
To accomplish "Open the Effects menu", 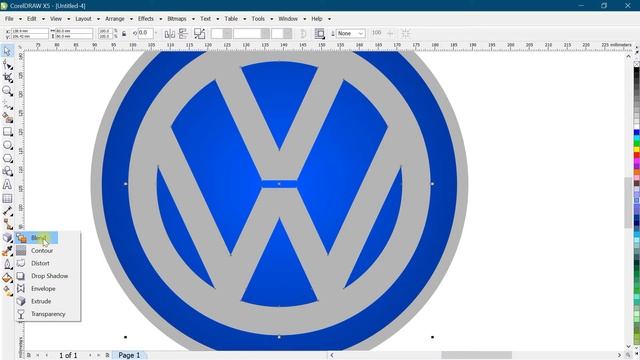I will [146, 19].
